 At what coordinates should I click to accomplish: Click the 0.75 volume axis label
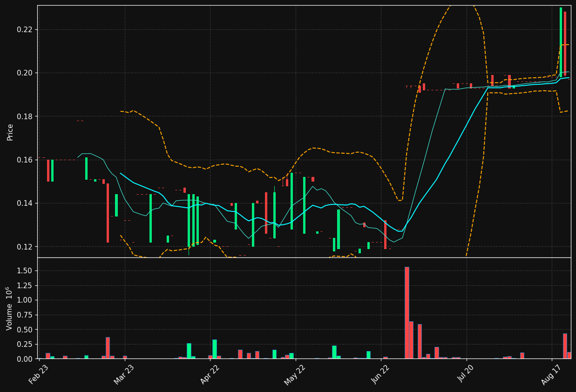point(25,315)
